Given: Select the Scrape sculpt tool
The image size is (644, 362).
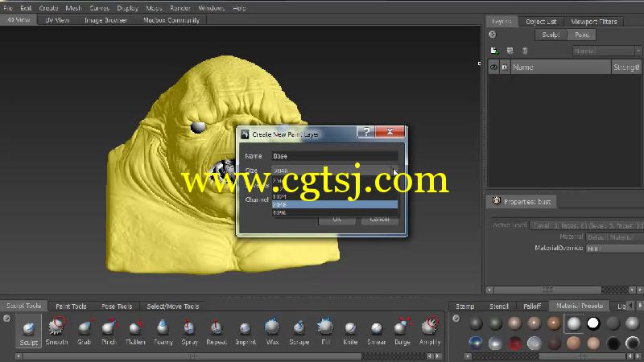Looking at the screenshot, I should click(299, 331).
